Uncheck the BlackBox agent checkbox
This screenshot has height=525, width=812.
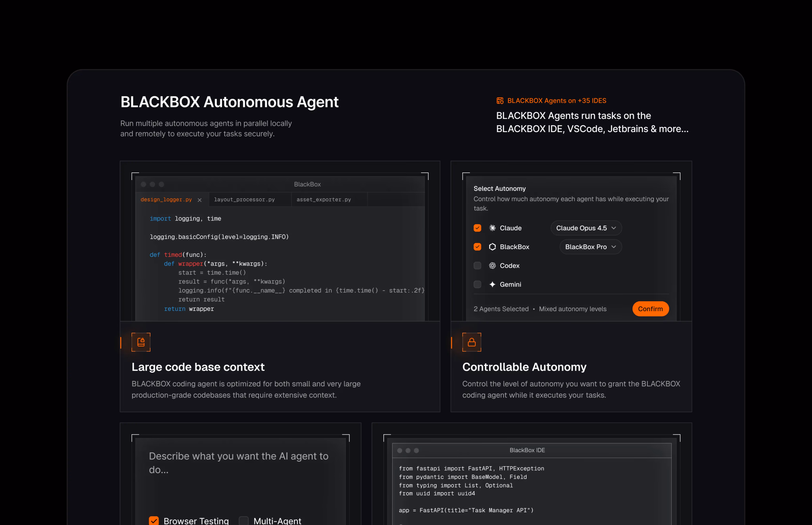477,247
